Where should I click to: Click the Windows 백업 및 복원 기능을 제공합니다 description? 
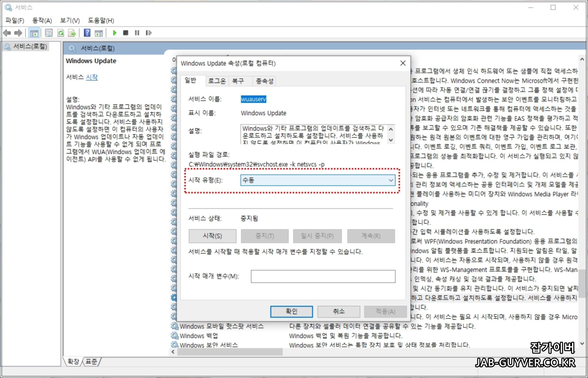pos(346,336)
